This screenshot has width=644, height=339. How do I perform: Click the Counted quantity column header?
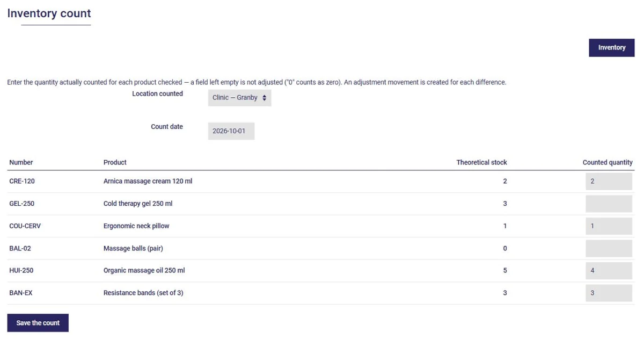[x=608, y=162]
